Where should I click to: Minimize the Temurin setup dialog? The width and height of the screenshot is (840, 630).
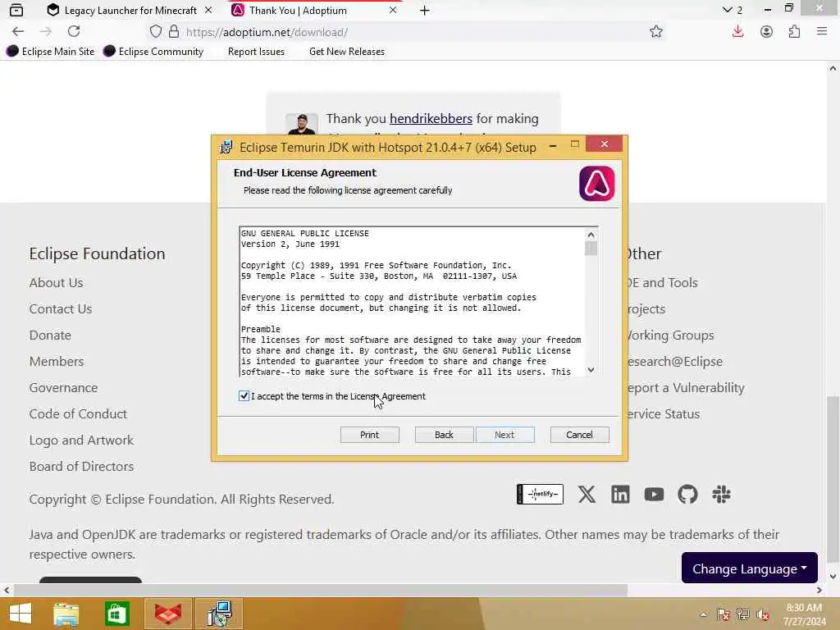[553, 145]
